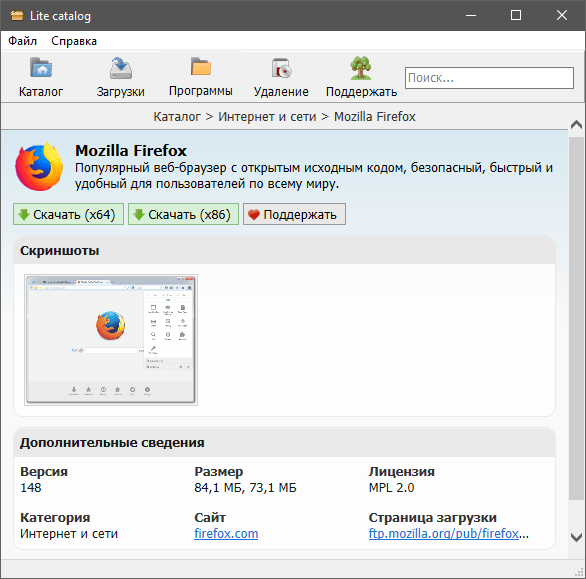Click the version value 148
This screenshot has width=586, height=579.
click(x=31, y=487)
